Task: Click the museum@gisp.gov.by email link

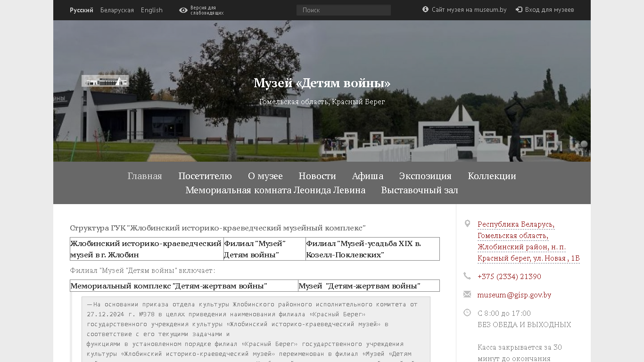Action: point(514,295)
